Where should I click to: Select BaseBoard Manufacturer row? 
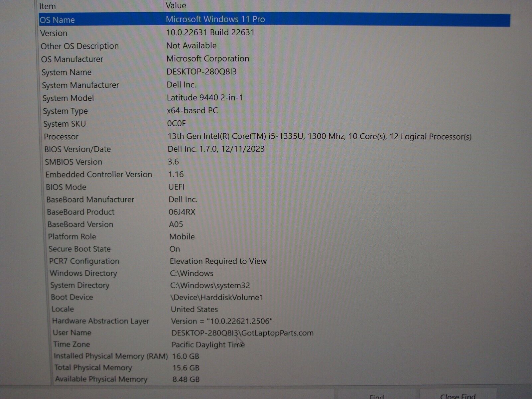tap(90, 199)
